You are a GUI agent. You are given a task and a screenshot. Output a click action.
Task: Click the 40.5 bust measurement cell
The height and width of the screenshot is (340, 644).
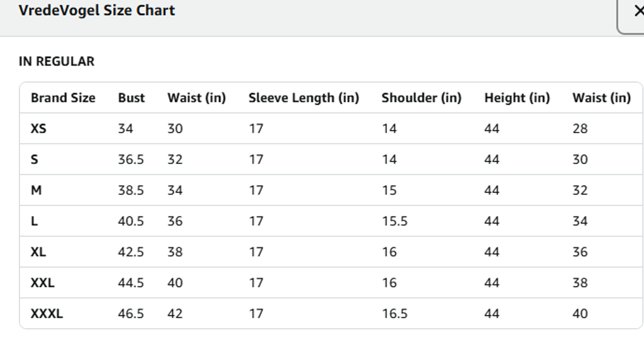click(131, 221)
